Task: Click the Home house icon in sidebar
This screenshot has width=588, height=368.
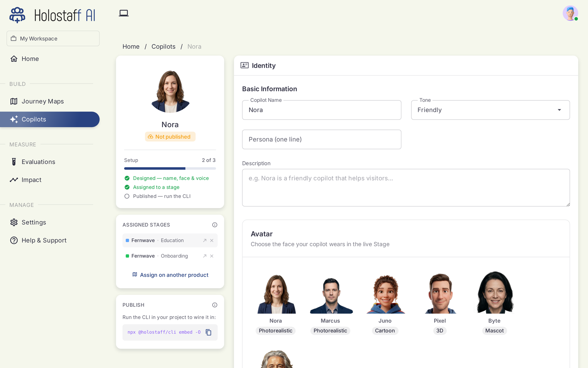Action: (14, 59)
